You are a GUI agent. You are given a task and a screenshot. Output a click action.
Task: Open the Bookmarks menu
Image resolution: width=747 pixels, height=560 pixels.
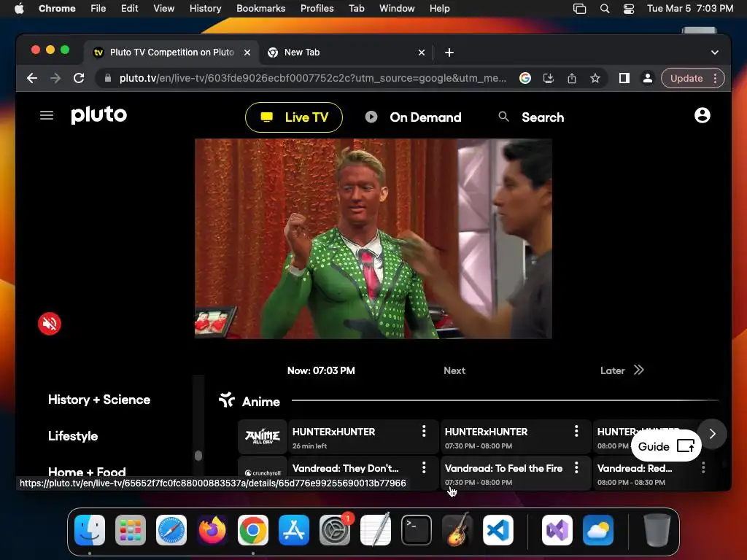260,8
